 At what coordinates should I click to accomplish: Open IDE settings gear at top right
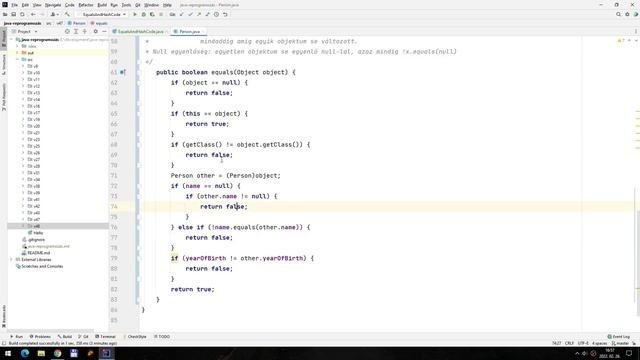tap(627, 14)
